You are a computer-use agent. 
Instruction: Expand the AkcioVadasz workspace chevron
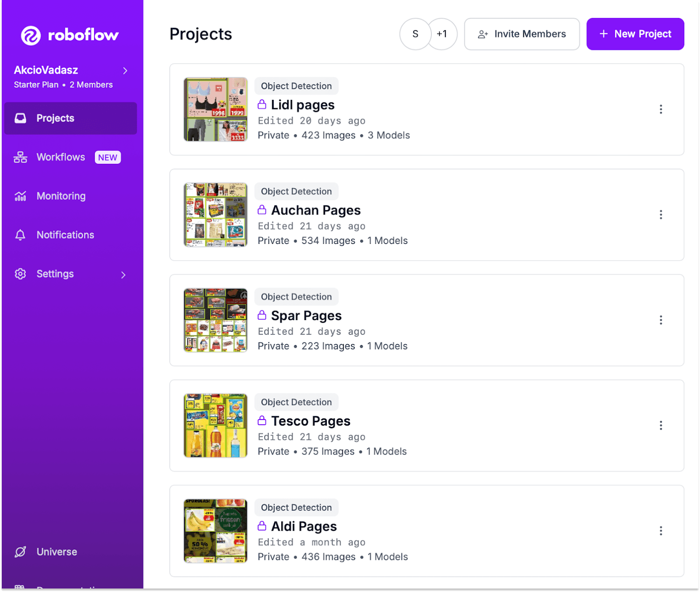[x=125, y=70]
